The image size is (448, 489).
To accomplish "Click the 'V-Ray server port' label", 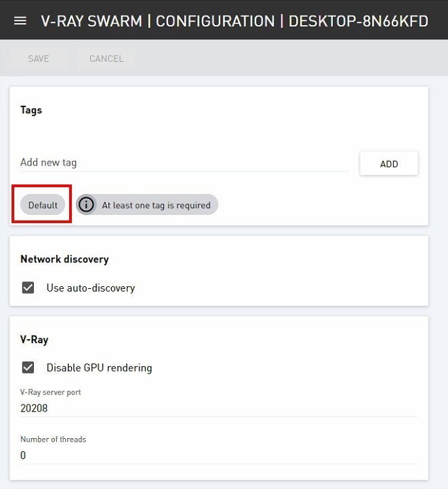I will coord(50,392).
